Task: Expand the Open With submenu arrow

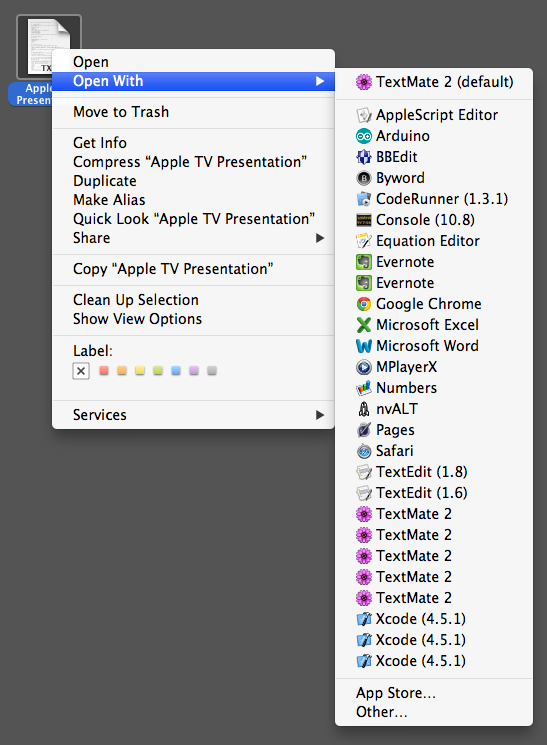Action: [x=320, y=81]
